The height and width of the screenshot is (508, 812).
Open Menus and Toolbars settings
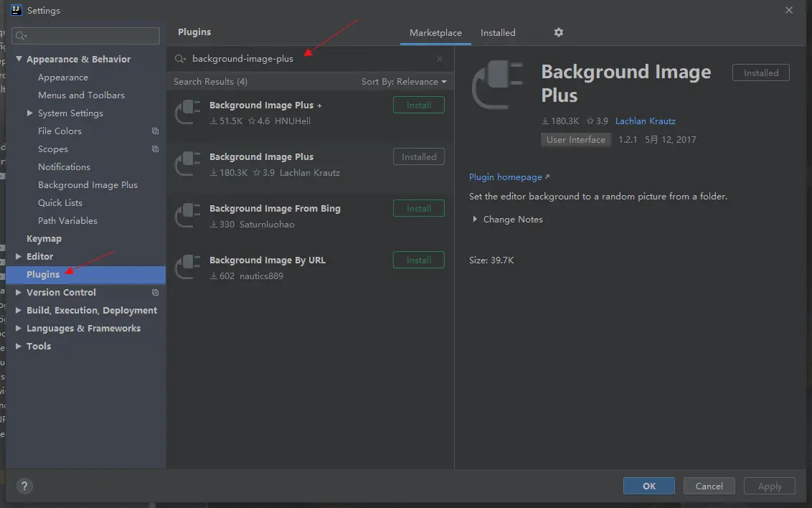click(81, 95)
